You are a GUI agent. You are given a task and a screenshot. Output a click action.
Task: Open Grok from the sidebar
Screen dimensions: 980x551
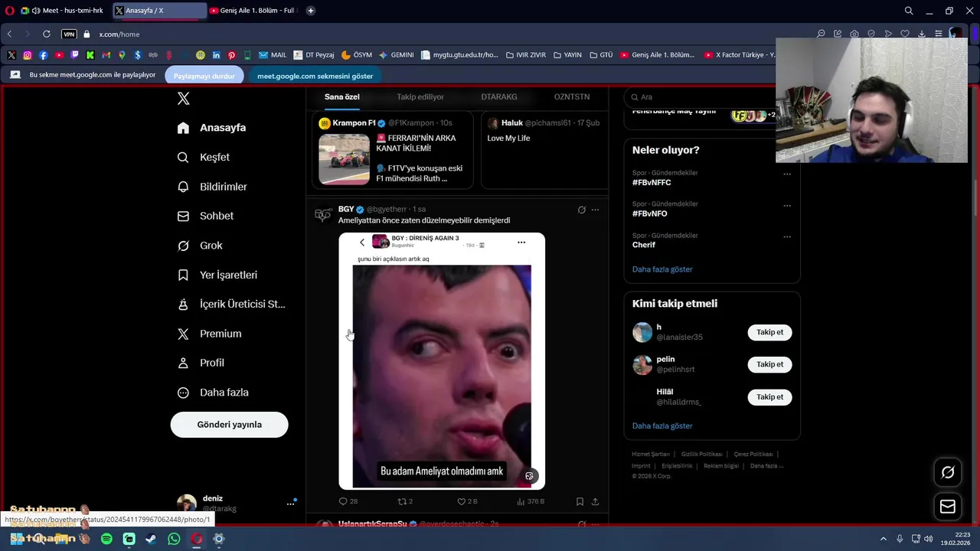click(x=199, y=246)
